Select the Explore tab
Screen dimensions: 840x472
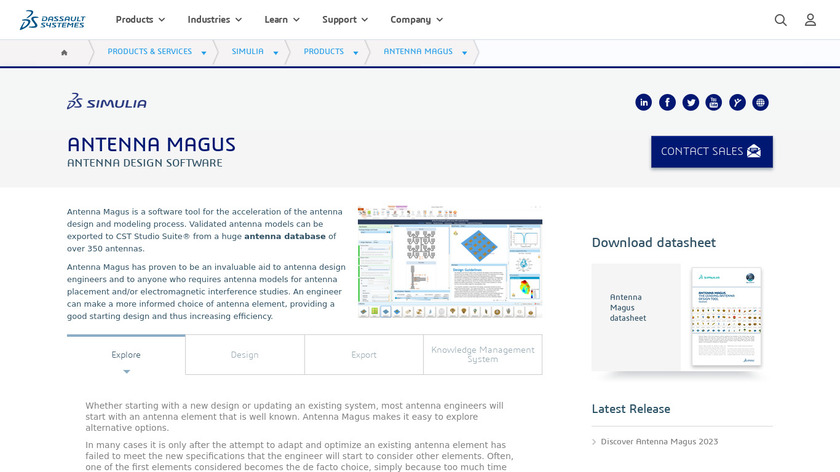point(126,355)
